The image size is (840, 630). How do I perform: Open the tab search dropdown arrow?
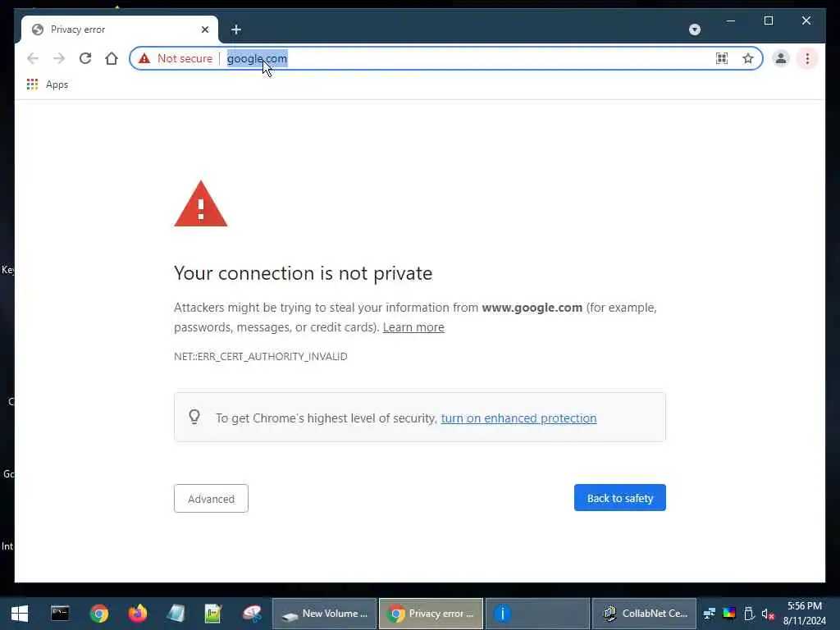click(694, 30)
